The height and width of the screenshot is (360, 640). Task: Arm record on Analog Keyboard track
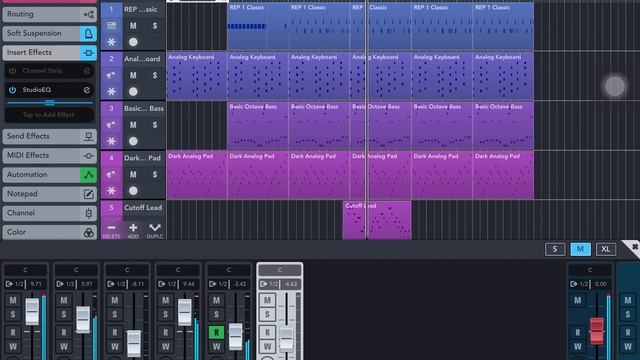click(x=133, y=91)
